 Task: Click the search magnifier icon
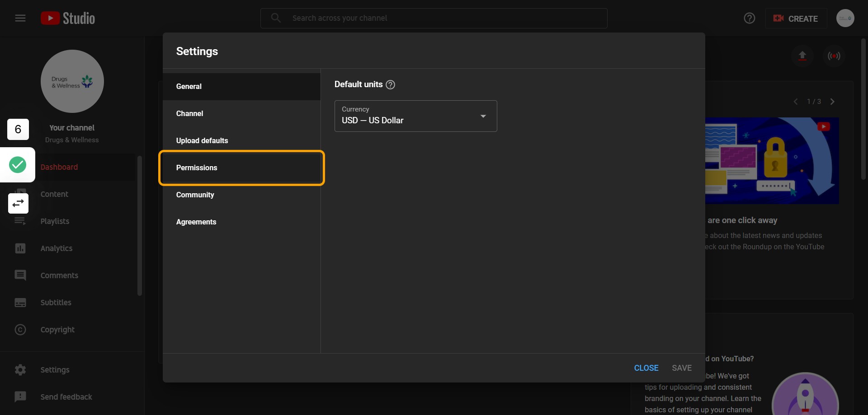pyautogui.click(x=276, y=18)
